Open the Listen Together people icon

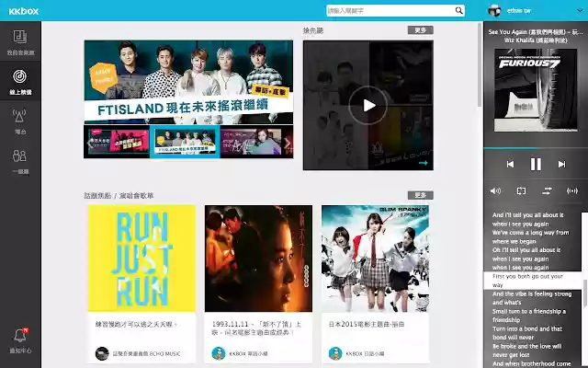[19, 155]
